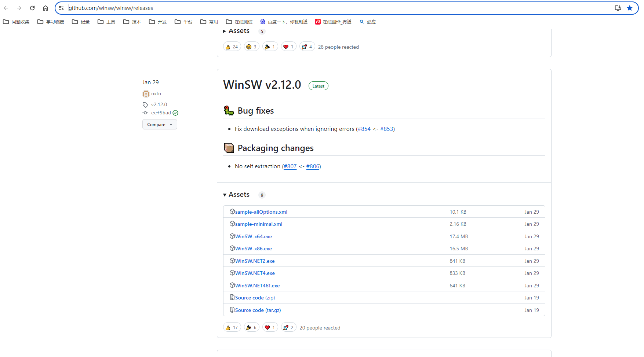Viewport: 644px width, 357px height.
Task: Open the 在线翻译_有道 bookmark
Action: pos(333,22)
